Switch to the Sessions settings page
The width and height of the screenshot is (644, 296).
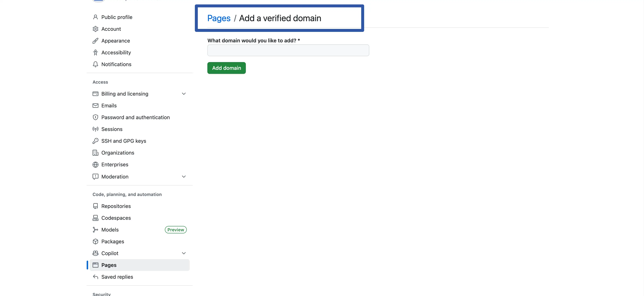pyautogui.click(x=112, y=129)
